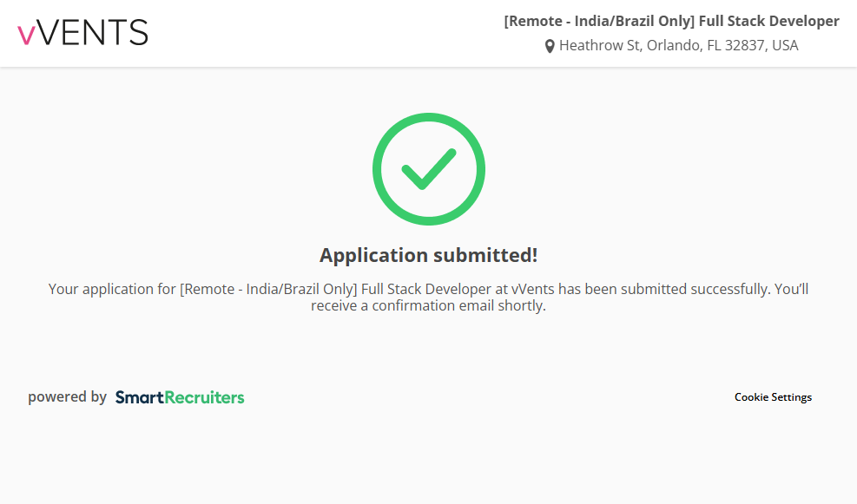Click the "powered by" text
857x504 pixels.
click(67, 397)
